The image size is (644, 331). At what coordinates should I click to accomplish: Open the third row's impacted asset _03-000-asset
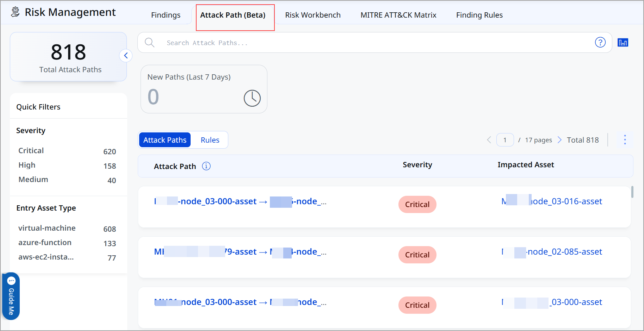coord(552,302)
